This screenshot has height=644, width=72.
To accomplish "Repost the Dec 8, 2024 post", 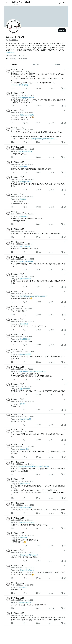I will click(x=24, y=106).
